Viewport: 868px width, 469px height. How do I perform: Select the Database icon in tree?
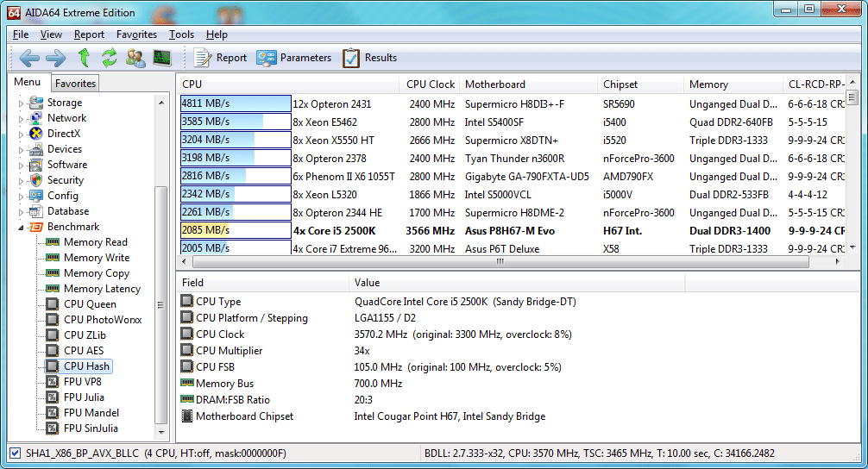point(36,210)
